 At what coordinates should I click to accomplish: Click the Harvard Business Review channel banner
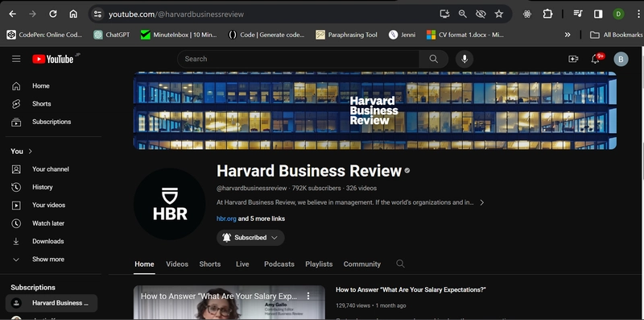coord(374,110)
